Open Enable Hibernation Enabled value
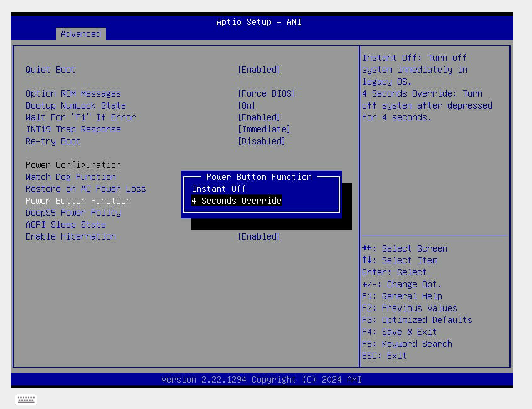The width and height of the screenshot is (532, 409). [258, 236]
